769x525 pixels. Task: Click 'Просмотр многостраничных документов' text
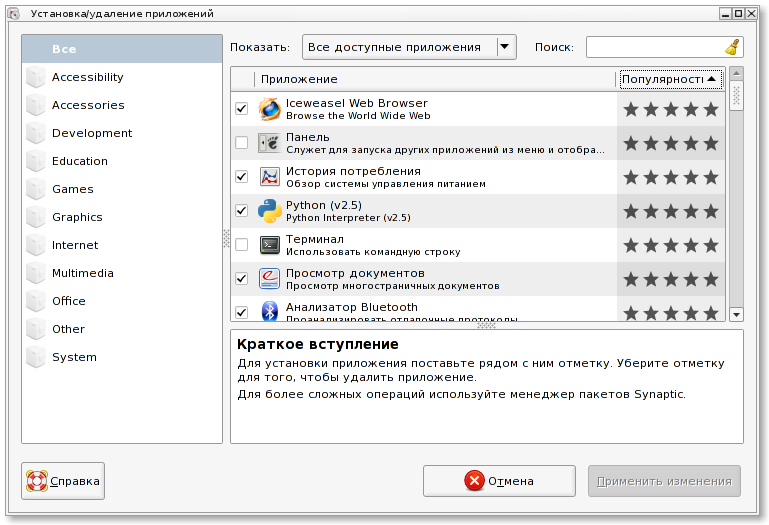[393, 286]
